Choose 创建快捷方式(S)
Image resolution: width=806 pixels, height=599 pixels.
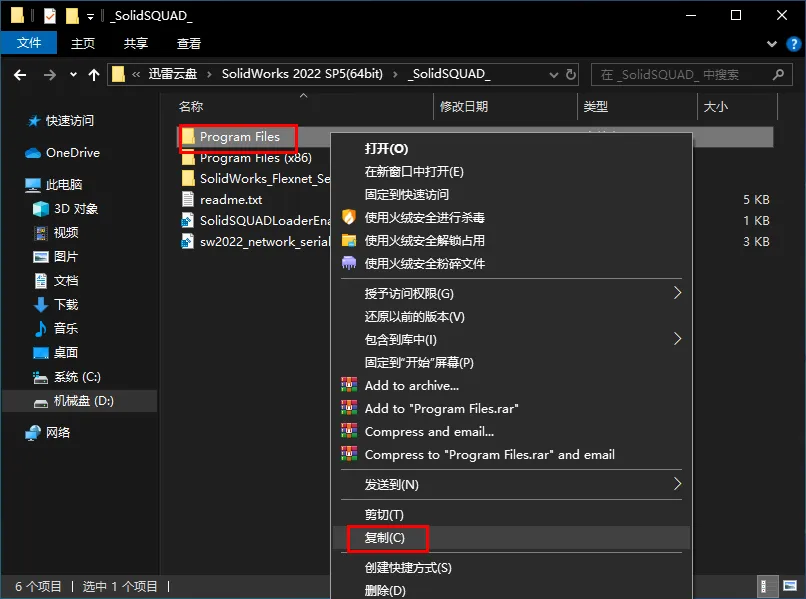tap(512, 568)
